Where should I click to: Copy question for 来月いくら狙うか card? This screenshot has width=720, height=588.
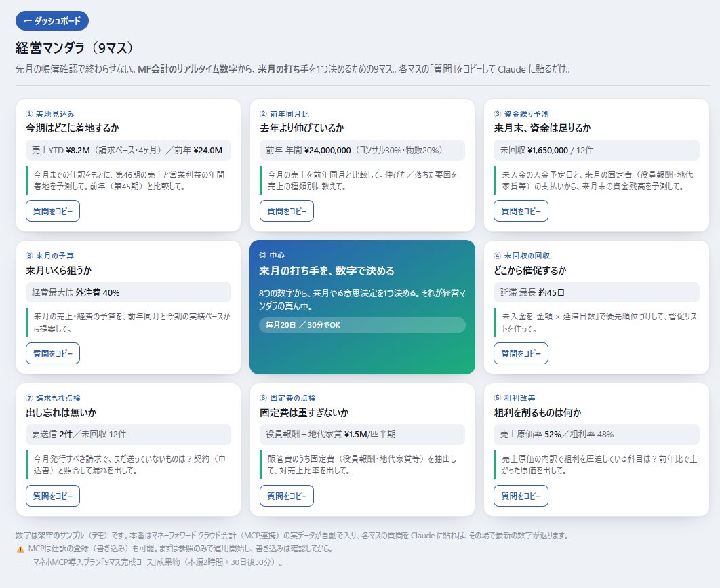53,353
